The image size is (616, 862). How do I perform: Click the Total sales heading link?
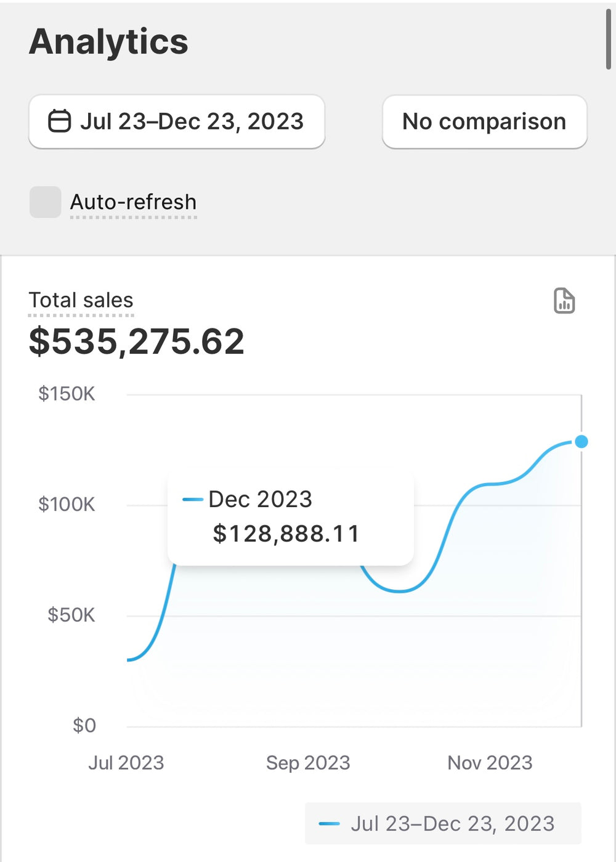click(x=81, y=300)
